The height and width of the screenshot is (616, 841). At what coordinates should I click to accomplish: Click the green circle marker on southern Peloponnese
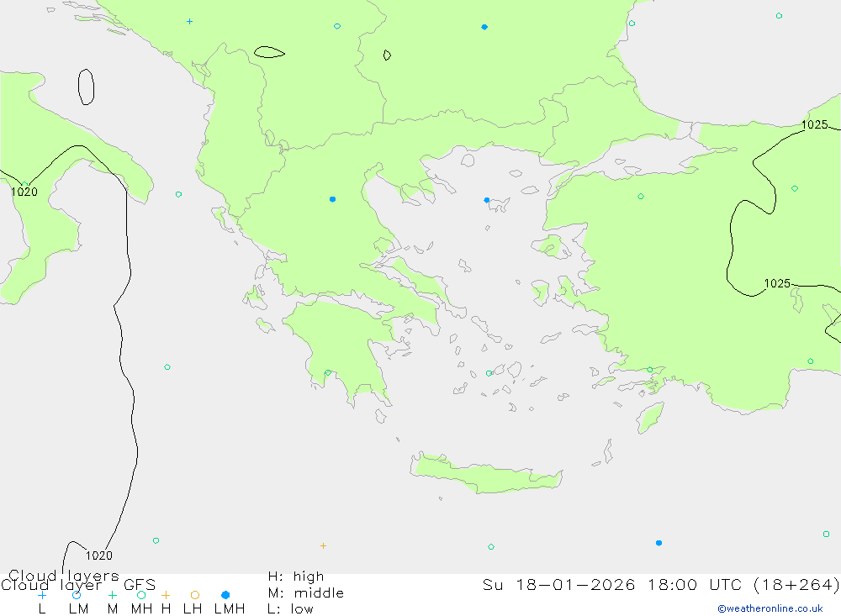[x=328, y=372]
